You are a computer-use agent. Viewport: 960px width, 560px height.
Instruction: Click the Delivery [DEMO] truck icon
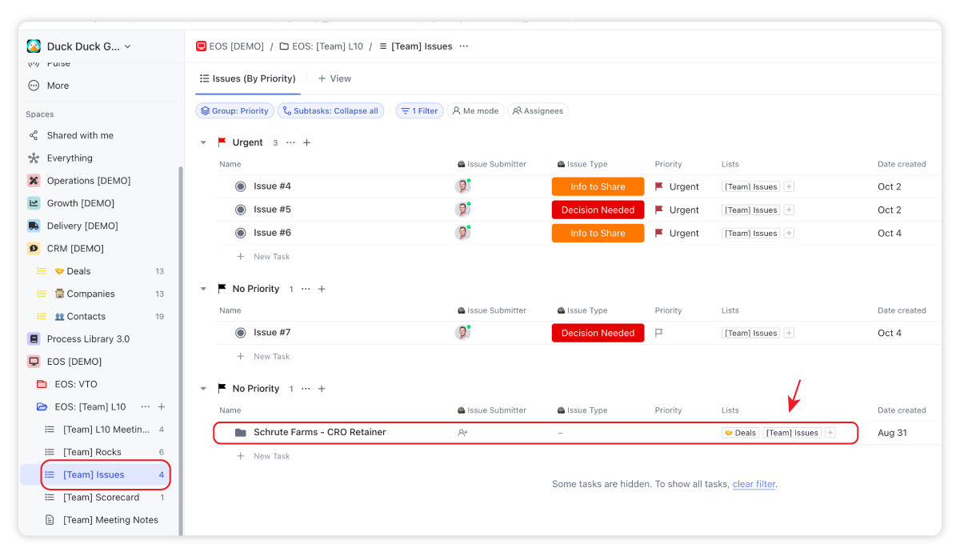[34, 226]
